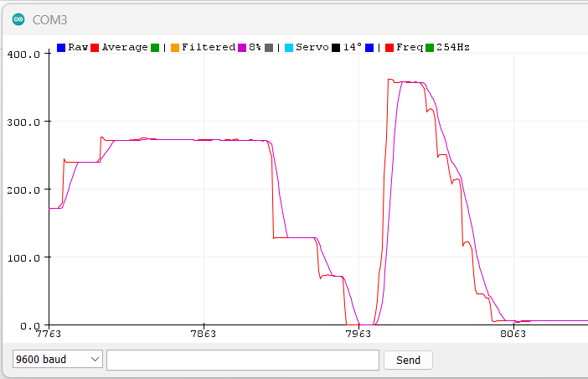Click the black 14° legend swatch
This screenshot has height=379, width=588.
click(337, 48)
